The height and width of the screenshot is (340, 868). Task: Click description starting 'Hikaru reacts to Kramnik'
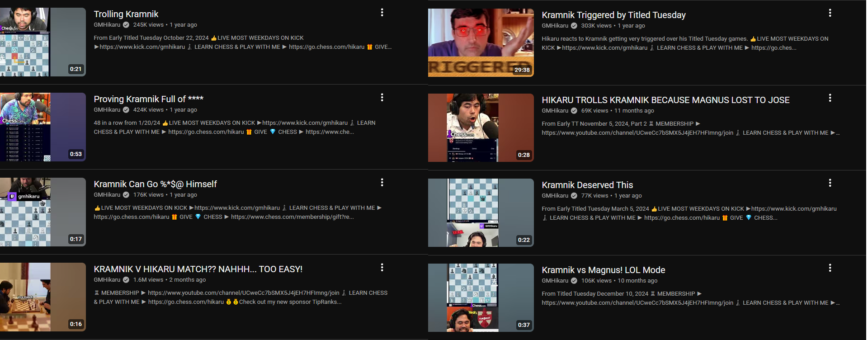pos(685,43)
